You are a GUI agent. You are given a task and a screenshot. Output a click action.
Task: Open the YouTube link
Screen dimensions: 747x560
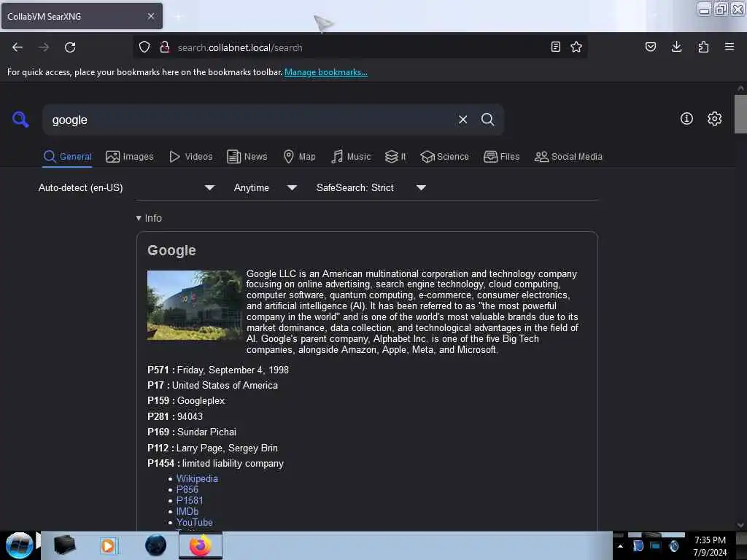pos(194,522)
